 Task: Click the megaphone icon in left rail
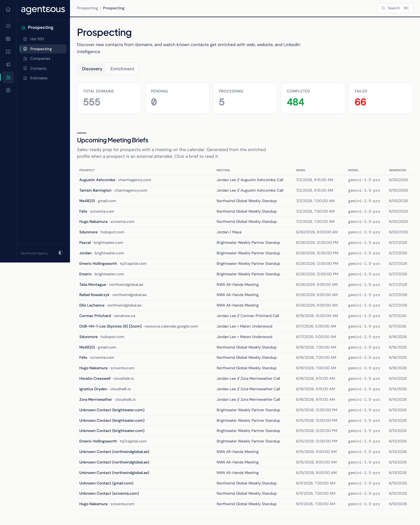click(x=8, y=64)
